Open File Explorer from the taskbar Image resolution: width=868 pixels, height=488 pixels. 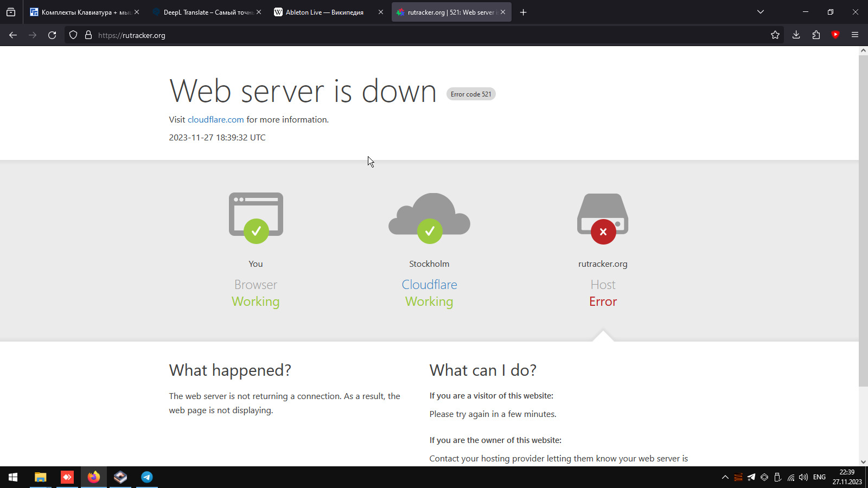41,477
